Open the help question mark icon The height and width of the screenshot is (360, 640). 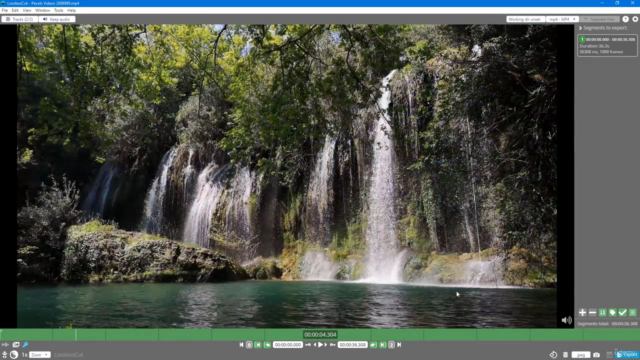point(625,19)
